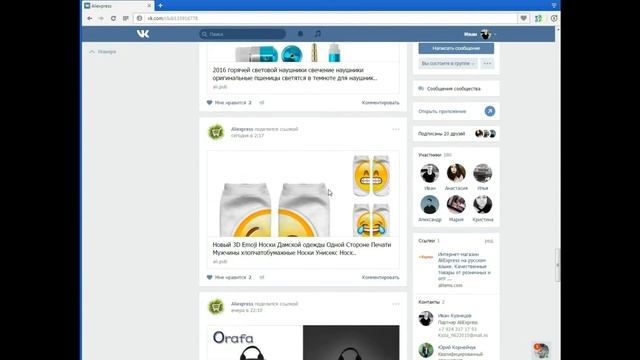Like the glowing headphones post
The height and width of the screenshot is (360, 640).
pyautogui.click(x=229, y=102)
